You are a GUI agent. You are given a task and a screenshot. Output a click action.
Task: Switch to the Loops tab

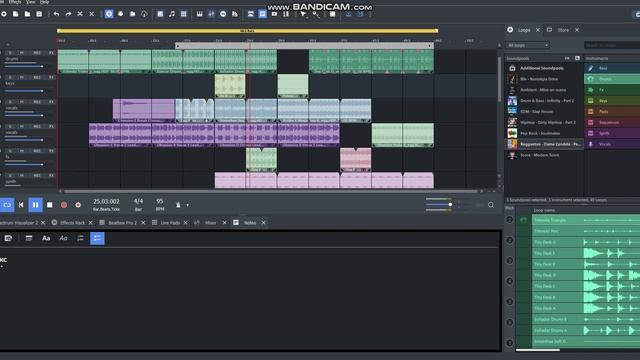[524, 30]
